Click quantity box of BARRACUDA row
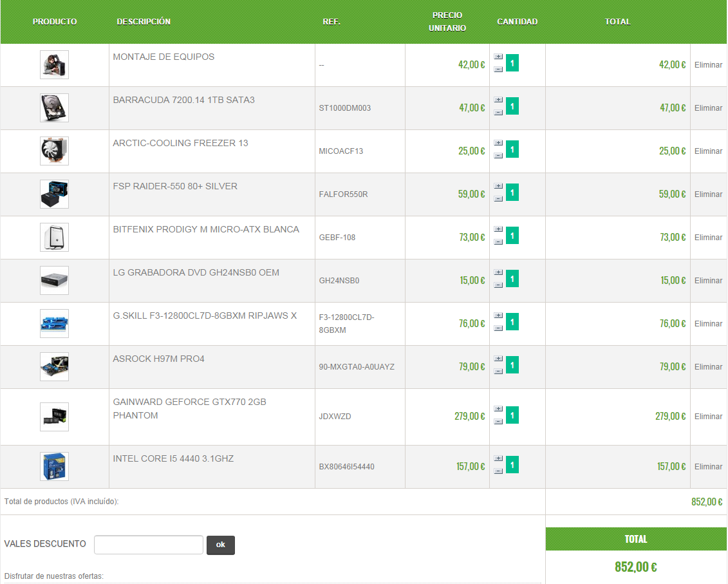 point(512,106)
